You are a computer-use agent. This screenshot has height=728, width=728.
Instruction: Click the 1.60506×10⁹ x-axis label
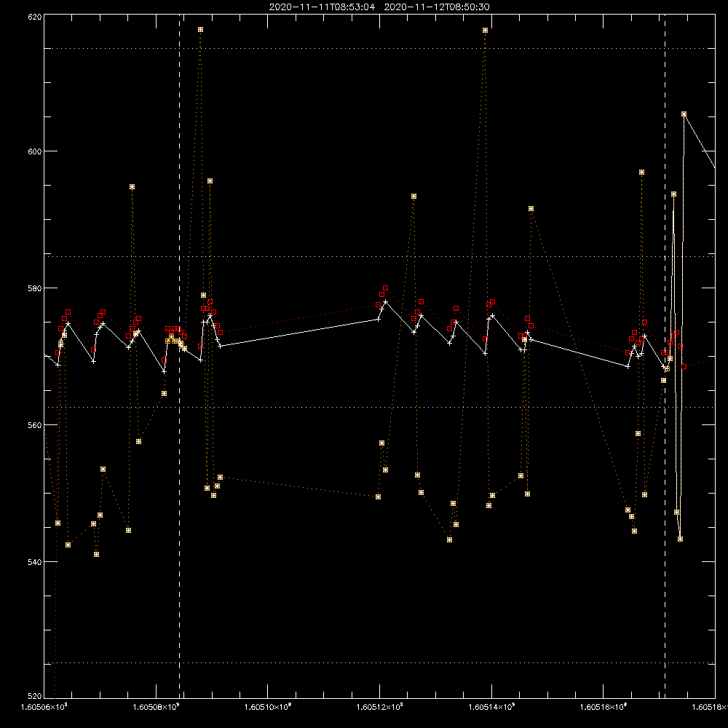[44, 707]
